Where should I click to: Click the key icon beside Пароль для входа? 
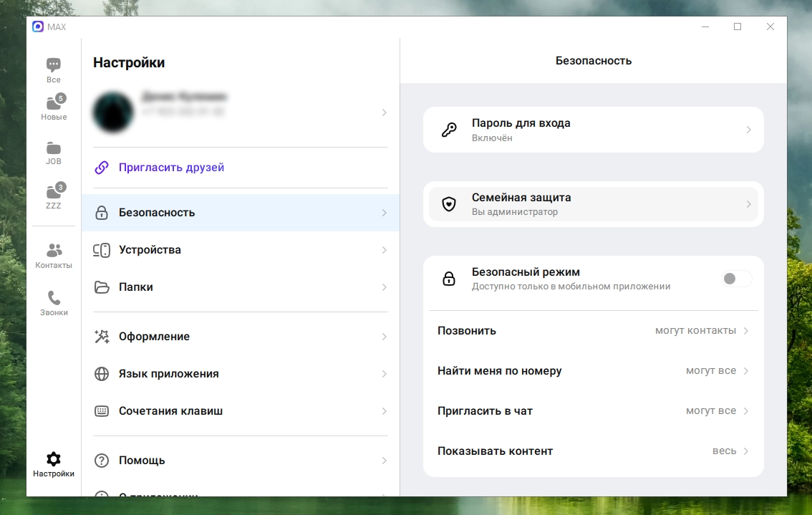[x=449, y=130]
